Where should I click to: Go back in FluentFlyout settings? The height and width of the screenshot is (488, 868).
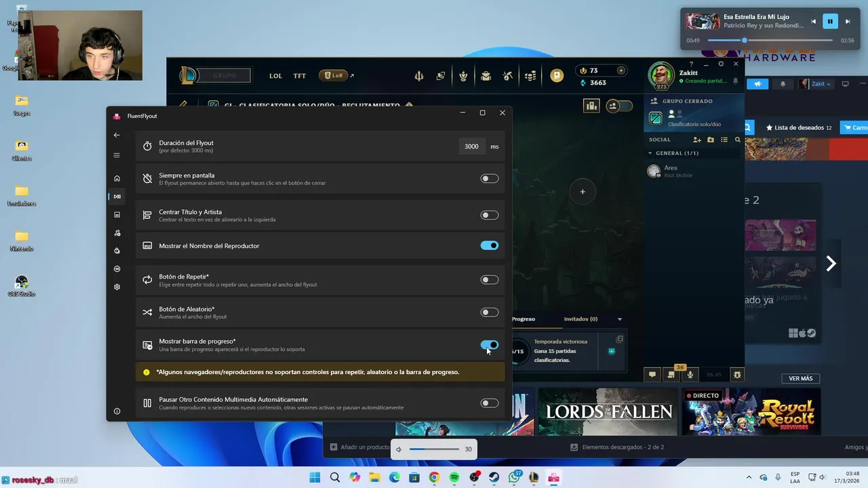click(x=117, y=135)
